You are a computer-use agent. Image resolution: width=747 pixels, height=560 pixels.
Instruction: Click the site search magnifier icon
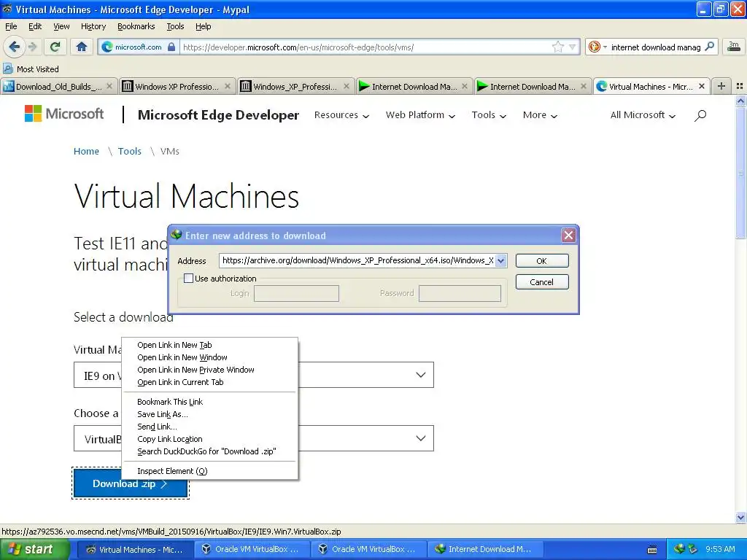click(x=700, y=115)
